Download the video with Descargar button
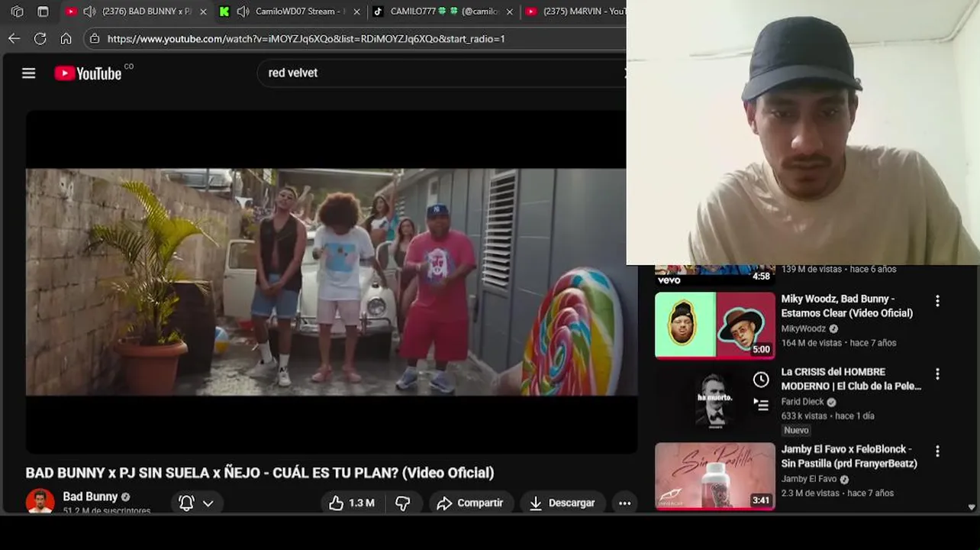980x550 pixels. [562, 503]
